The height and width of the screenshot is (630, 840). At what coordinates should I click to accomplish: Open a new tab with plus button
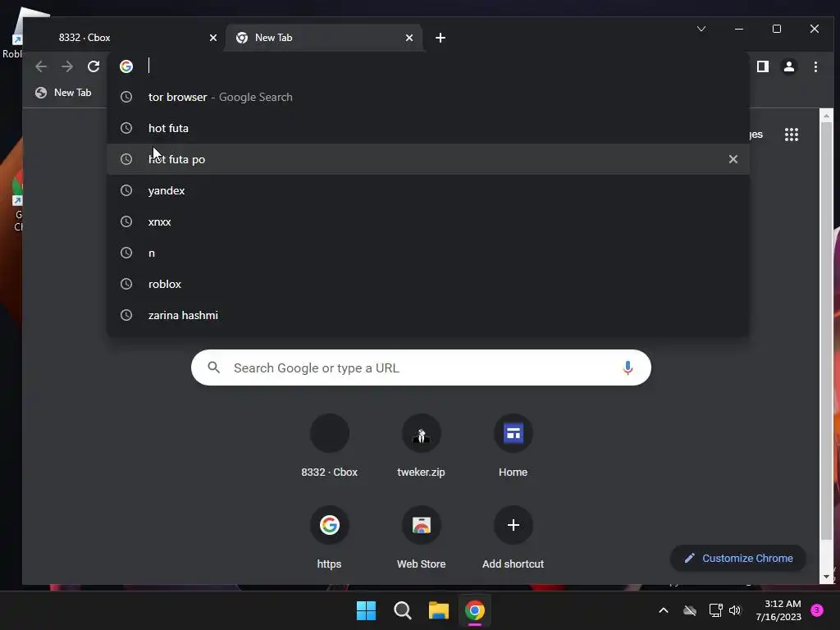point(441,38)
